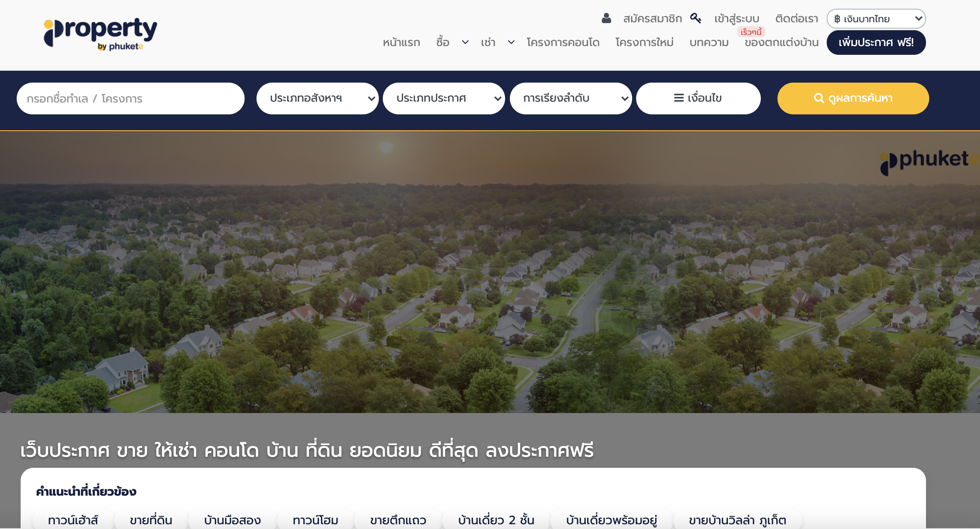The height and width of the screenshot is (529, 980).
Task: Go to หน้าแรก home page
Action: tap(401, 42)
